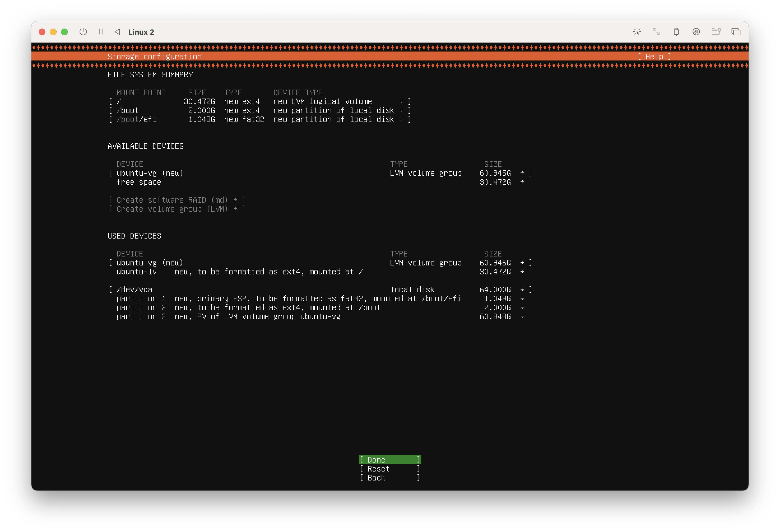Click the resize display arrows icon

(656, 32)
